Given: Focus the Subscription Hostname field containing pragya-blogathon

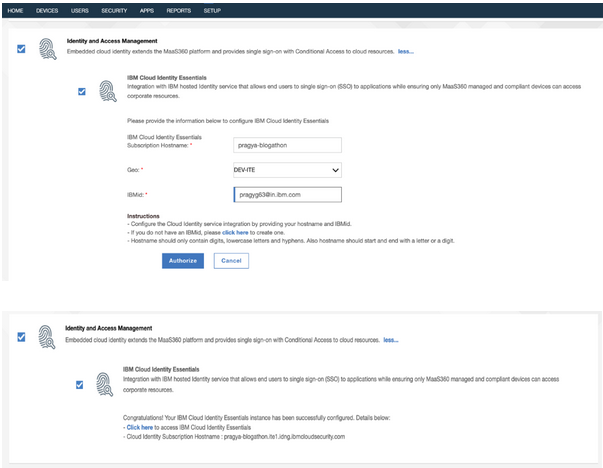Looking at the screenshot, I should (x=287, y=145).
